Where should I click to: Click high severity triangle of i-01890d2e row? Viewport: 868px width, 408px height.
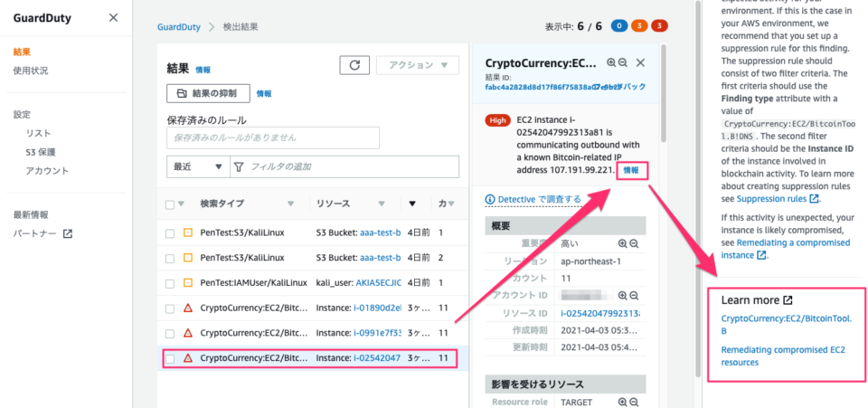click(188, 308)
